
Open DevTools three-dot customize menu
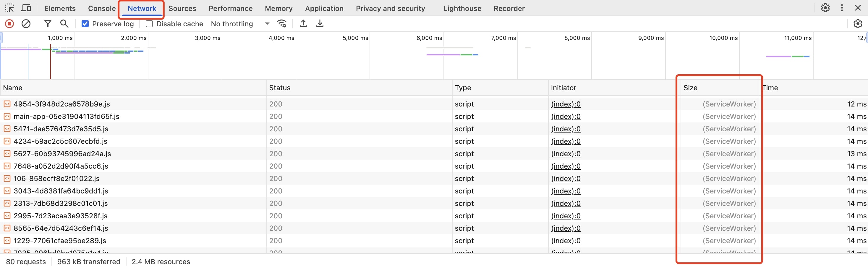point(842,8)
